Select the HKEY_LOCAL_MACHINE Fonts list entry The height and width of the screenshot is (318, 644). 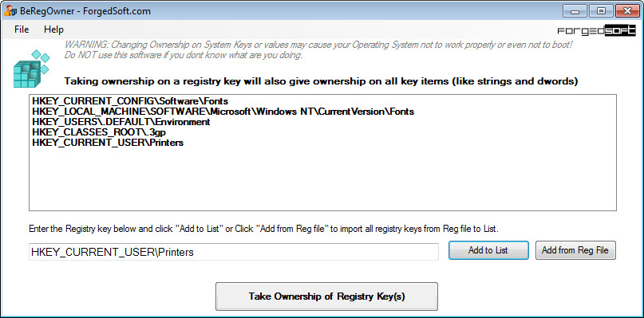[x=223, y=112]
